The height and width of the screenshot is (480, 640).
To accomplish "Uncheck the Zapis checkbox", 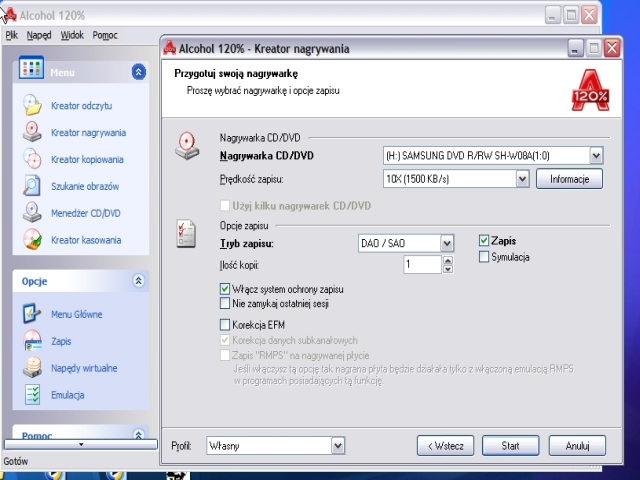I will (484, 240).
